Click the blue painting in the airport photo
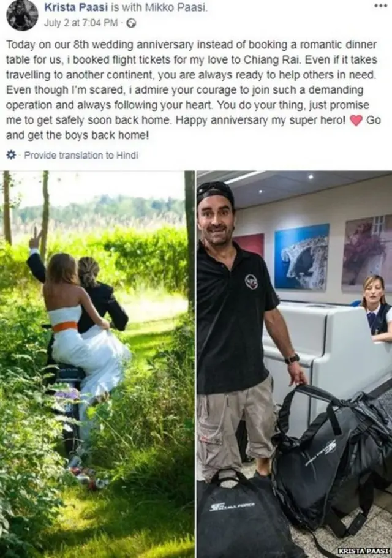Screen dimensions: 392x558 click(301, 257)
